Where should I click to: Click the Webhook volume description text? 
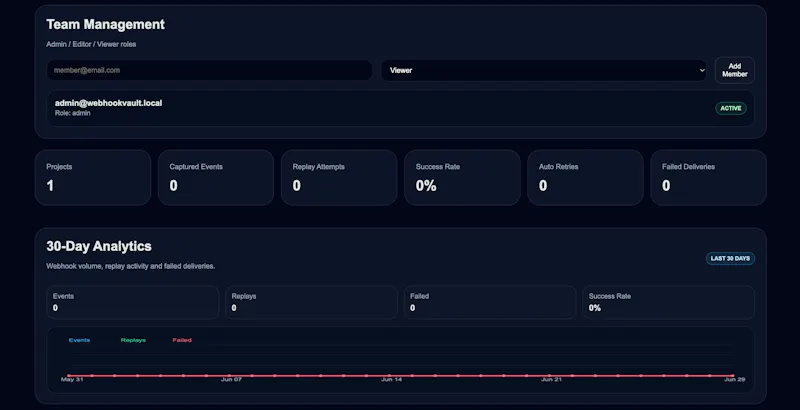(131, 266)
